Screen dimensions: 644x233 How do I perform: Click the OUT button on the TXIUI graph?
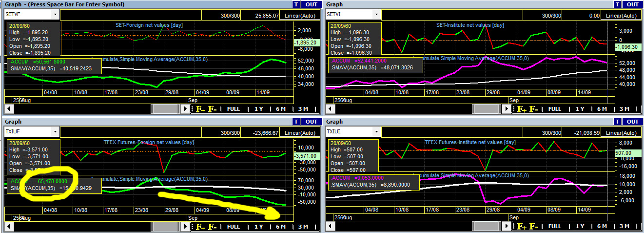point(632,122)
